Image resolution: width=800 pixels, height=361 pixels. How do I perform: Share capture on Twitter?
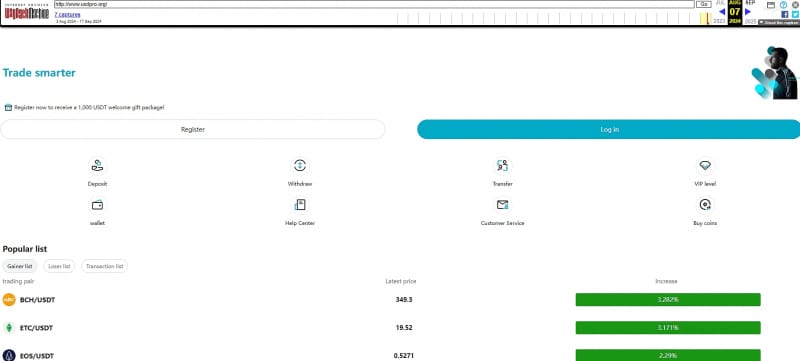(x=795, y=14)
